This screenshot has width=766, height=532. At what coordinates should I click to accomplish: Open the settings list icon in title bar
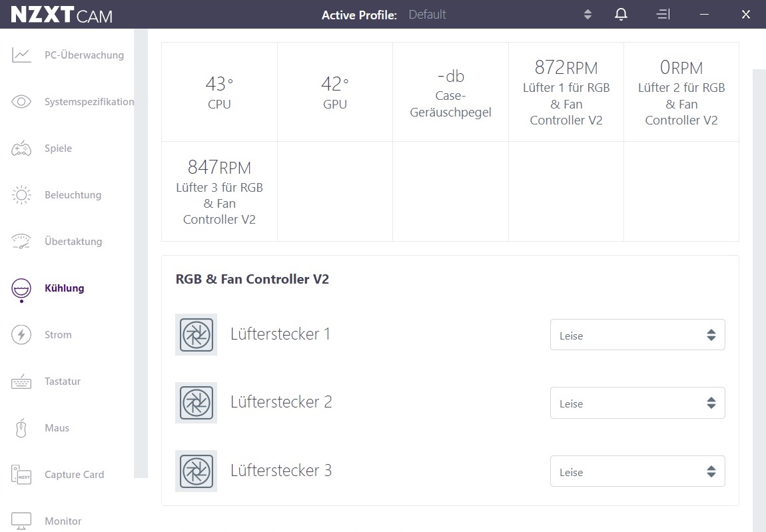[663, 14]
